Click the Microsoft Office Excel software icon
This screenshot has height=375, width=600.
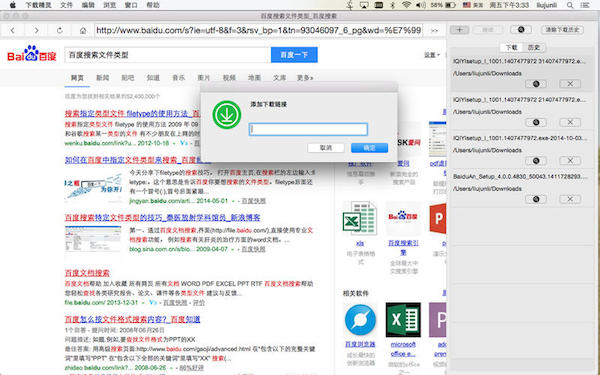[x=403, y=320]
